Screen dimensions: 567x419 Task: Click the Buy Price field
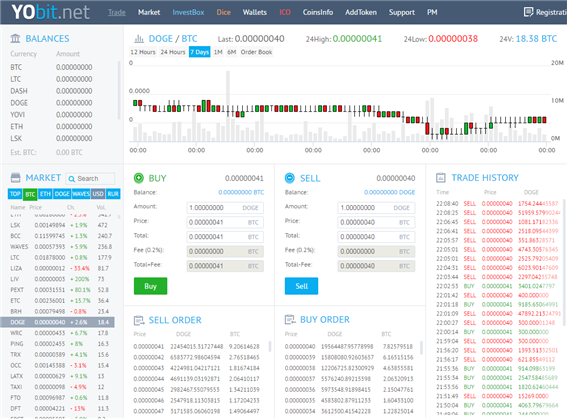point(225,222)
